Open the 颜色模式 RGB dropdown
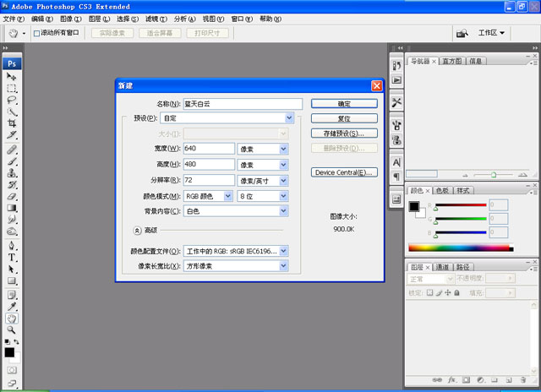 [x=227, y=196]
